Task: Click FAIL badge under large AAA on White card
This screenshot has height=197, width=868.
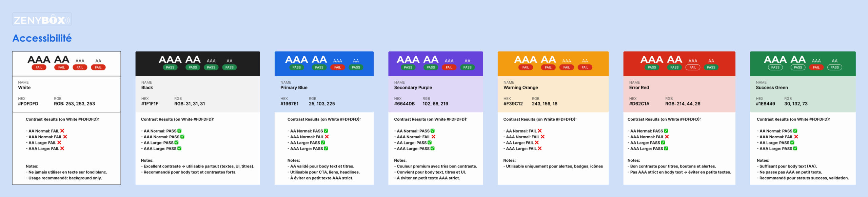Action: coord(39,67)
